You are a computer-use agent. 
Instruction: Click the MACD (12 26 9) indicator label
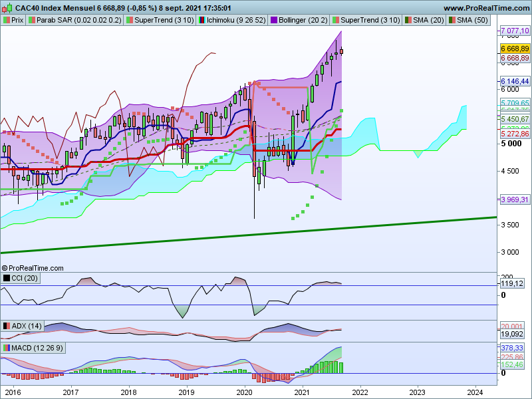click(33, 348)
